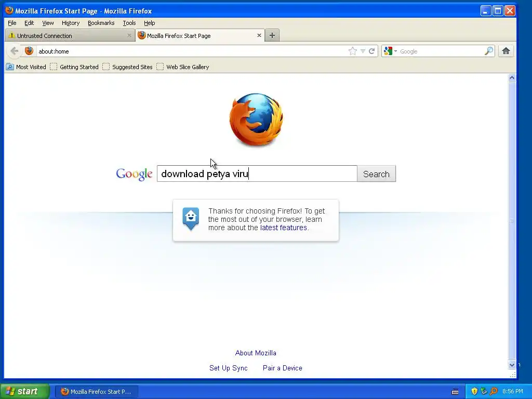The width and height of the screenshot is (532, 399).
Task: Open the URL history dropdown arrow
Action: (x=363, y=51)
